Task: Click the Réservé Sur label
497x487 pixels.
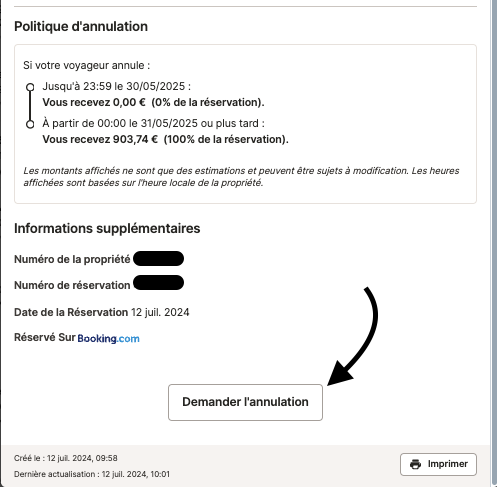Action: 45,337
